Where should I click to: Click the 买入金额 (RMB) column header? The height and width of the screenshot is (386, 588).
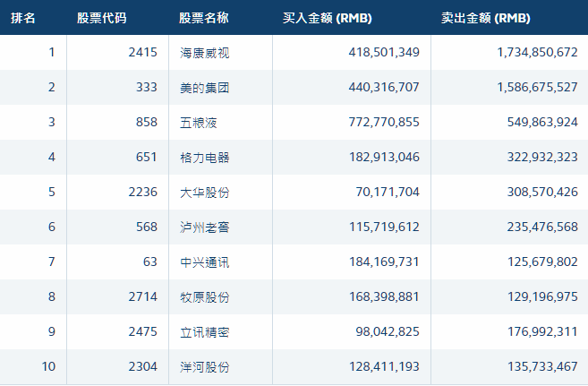click(327, 18)
